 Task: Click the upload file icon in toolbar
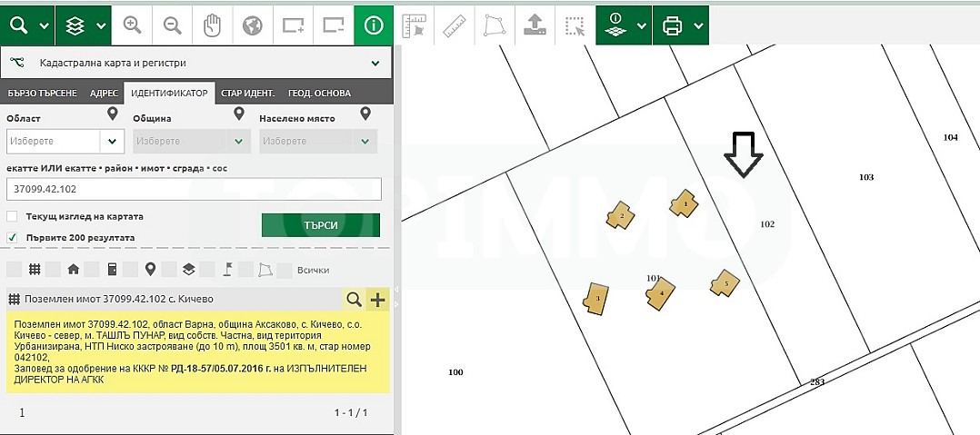pos(533,25)
